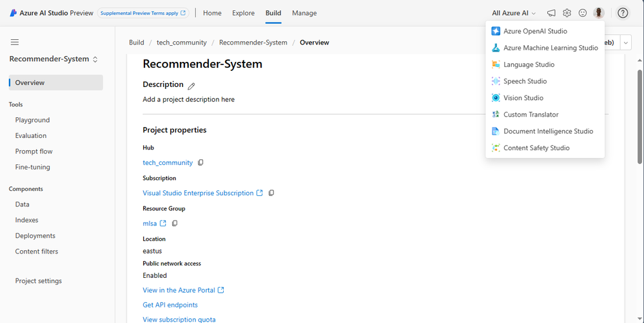Click the Build breadcrumb link

[137, 43]
